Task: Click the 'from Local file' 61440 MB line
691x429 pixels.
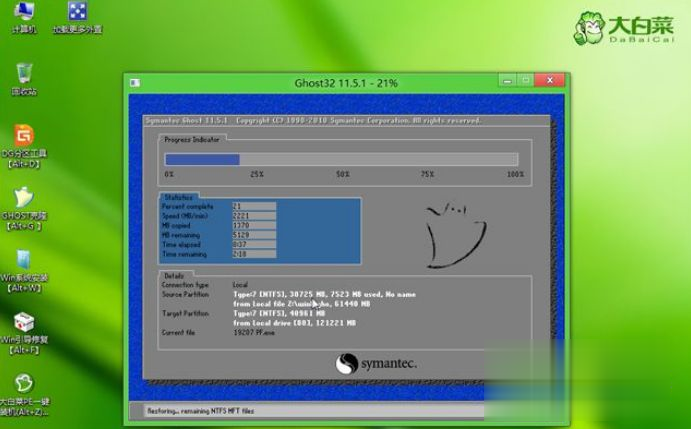Action: 302,304
